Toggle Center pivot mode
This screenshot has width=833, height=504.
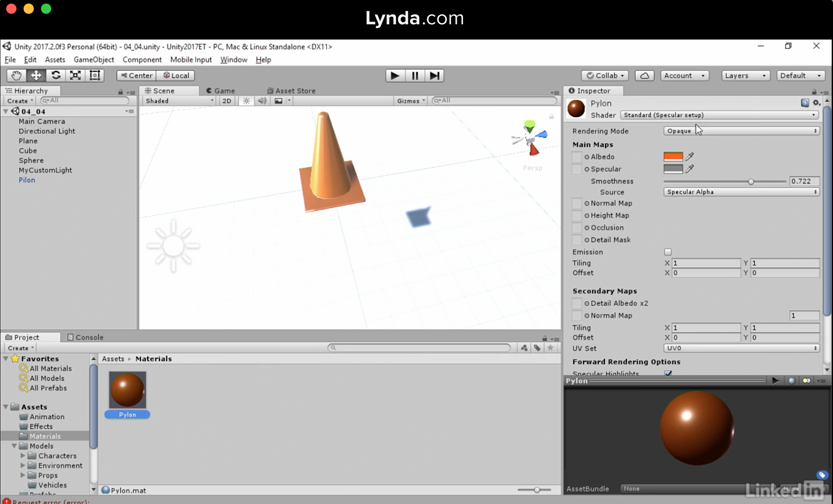(137, 75)
